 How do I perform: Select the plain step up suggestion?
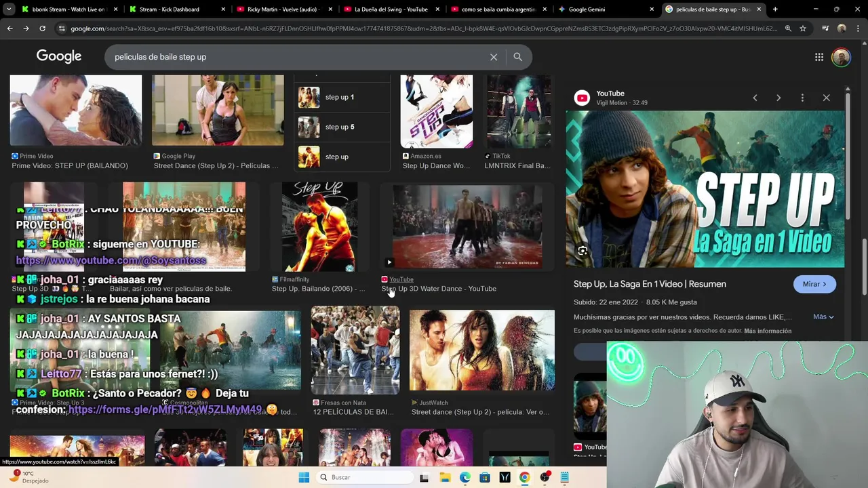pos(342,157)
